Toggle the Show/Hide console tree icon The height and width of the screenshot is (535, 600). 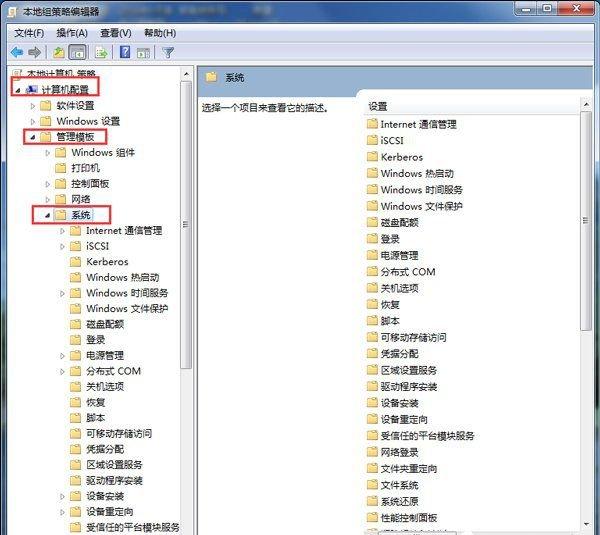[78, 52]
